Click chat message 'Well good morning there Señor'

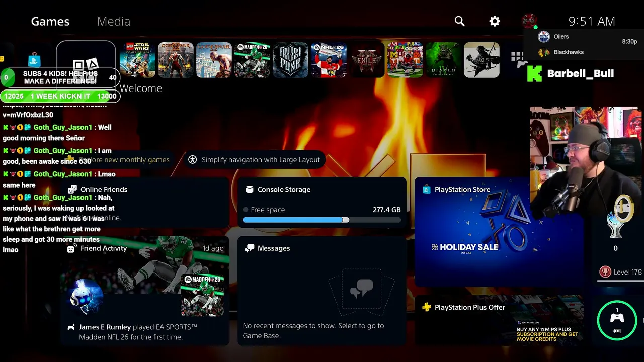(57, 133)
